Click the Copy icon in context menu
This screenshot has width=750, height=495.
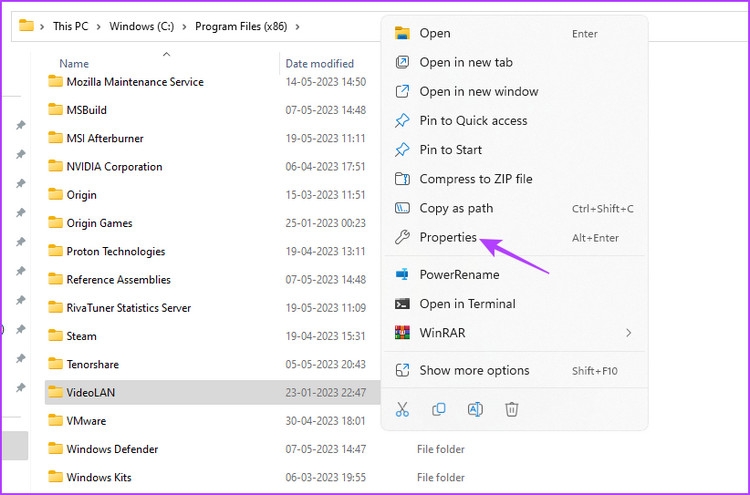pos(439,409)
